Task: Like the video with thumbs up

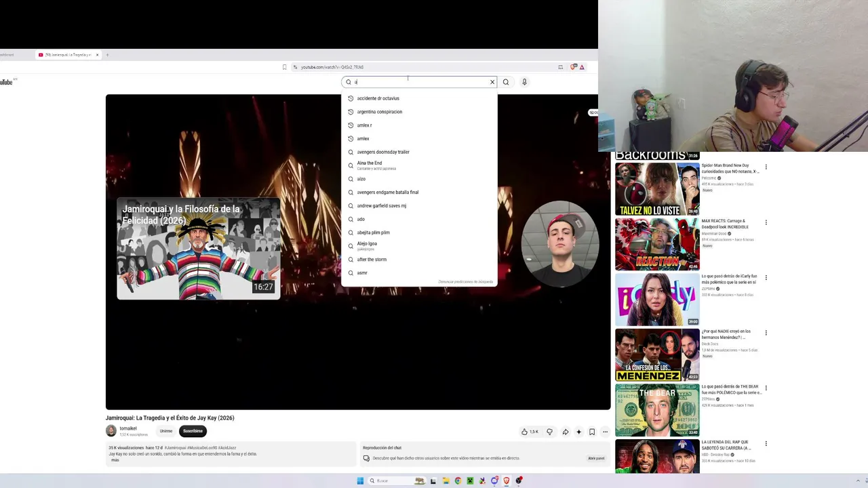Action: click(530, 432)
